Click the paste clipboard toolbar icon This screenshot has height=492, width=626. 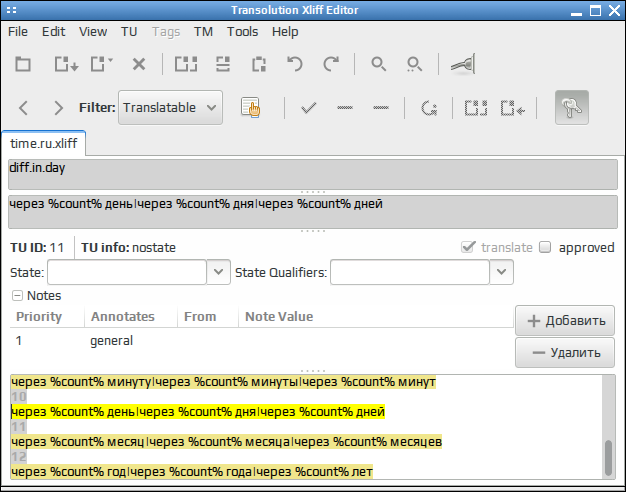click(x=259, y=64)
